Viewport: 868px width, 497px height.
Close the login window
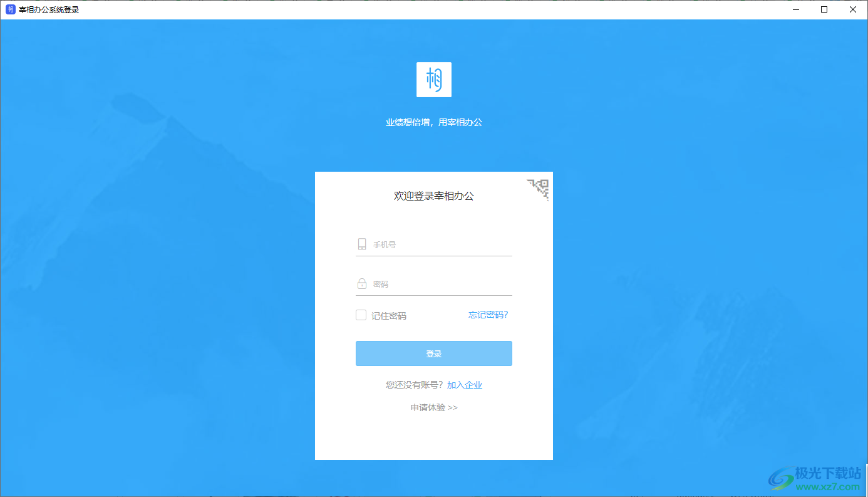pyautogui.click(x=853, y=9)
